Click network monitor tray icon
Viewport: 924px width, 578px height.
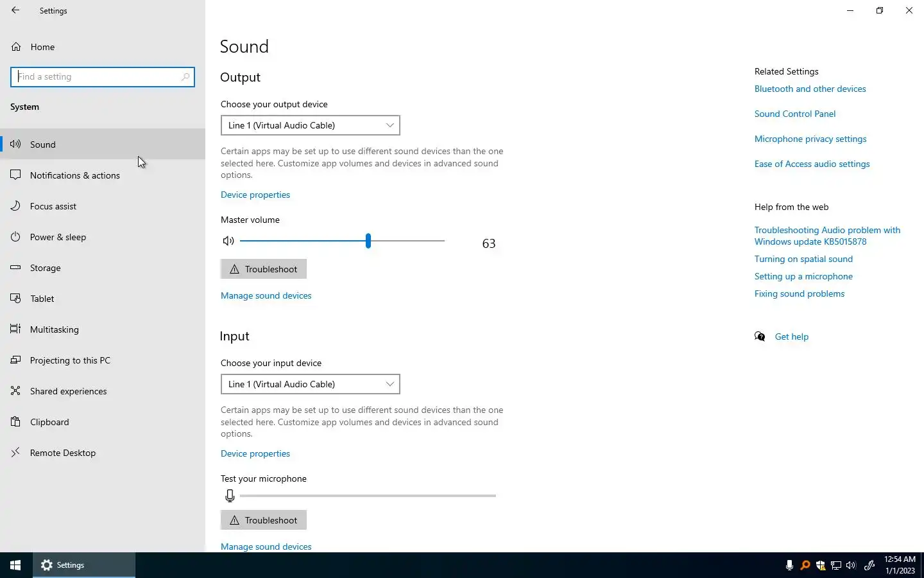(x=835, y=565)
